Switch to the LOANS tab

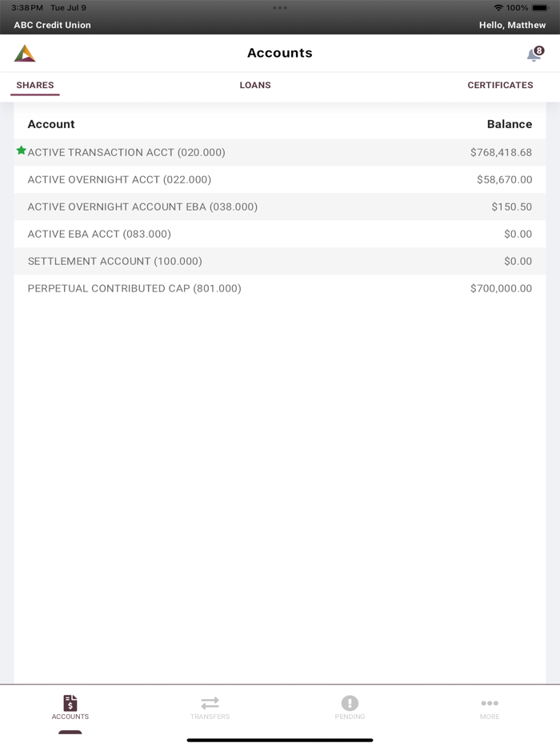pyautogui.click(x=255, y=85)
